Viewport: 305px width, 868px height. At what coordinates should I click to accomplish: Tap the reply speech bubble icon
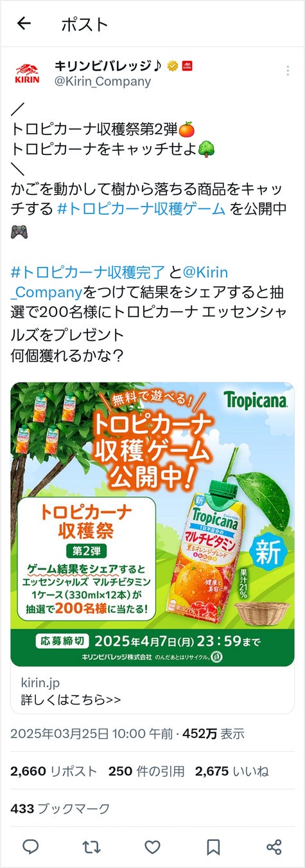[x=30, y=847]
